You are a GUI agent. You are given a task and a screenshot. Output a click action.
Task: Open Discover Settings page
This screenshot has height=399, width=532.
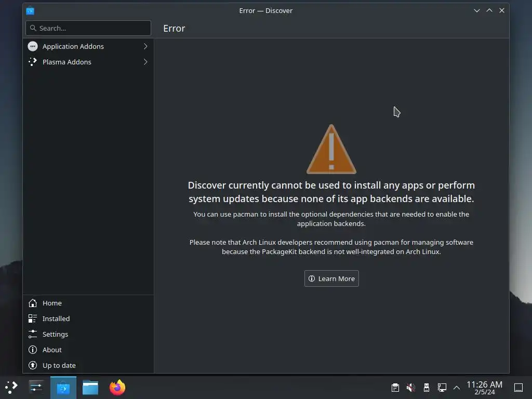coord(88,334)
